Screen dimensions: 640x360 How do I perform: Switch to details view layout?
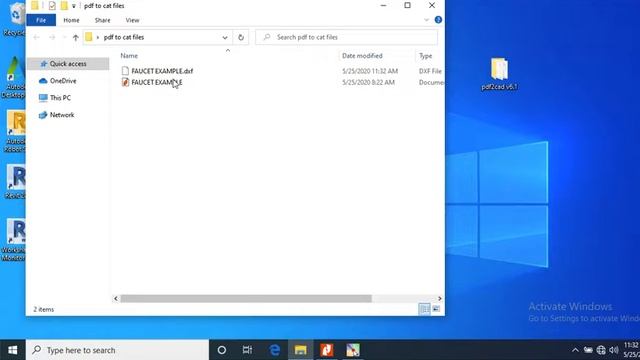[x=424, y=309]
